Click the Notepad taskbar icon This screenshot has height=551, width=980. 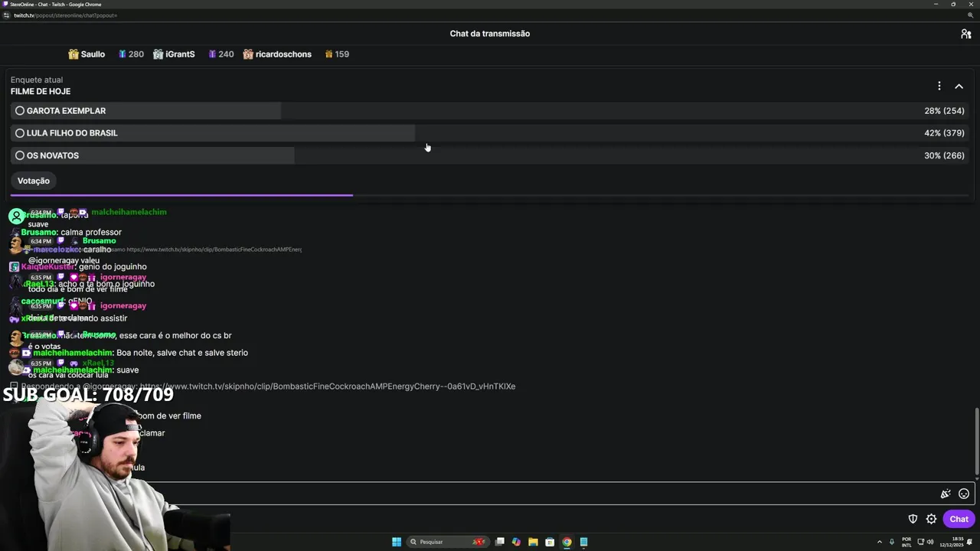pos(583,542)
